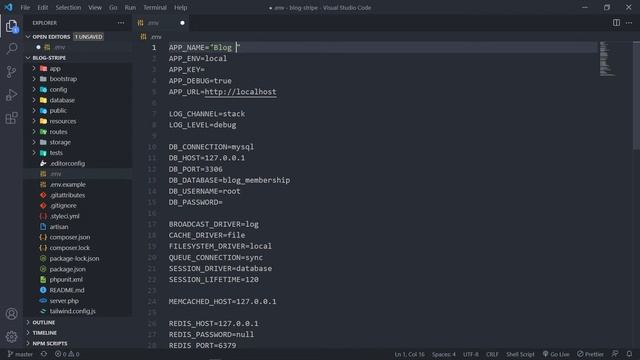Click Shell Script language mode selector

click(x=520, y=354)
